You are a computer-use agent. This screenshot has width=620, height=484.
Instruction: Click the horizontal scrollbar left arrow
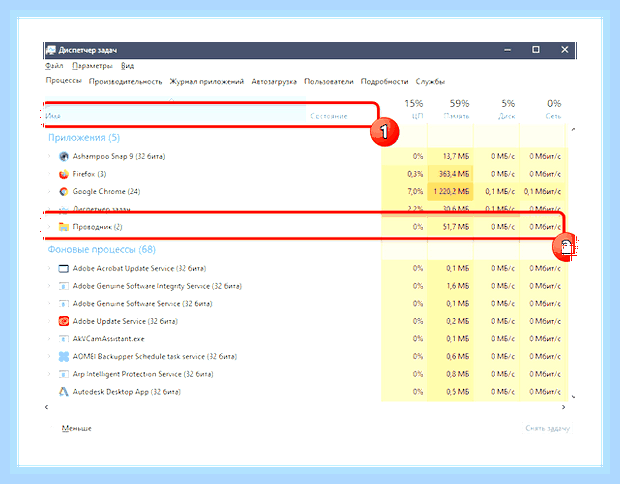pyautogui.click(x=47, y=407)
